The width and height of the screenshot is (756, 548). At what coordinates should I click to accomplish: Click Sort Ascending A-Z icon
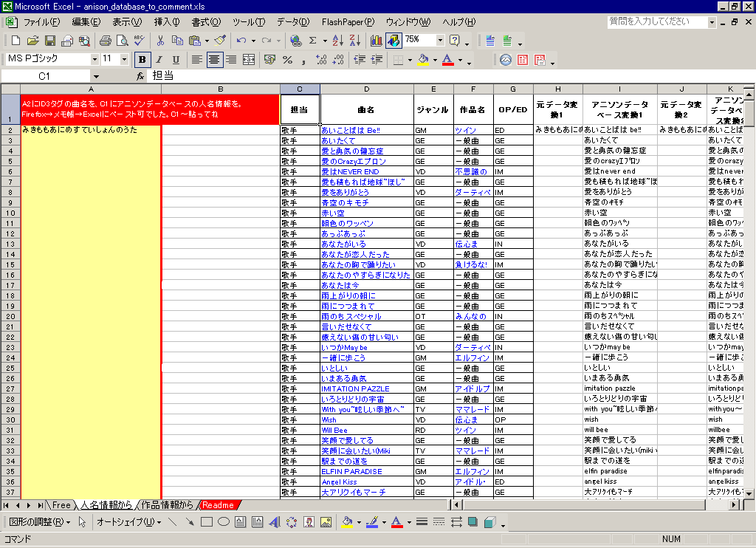click(x=337, y=41)
